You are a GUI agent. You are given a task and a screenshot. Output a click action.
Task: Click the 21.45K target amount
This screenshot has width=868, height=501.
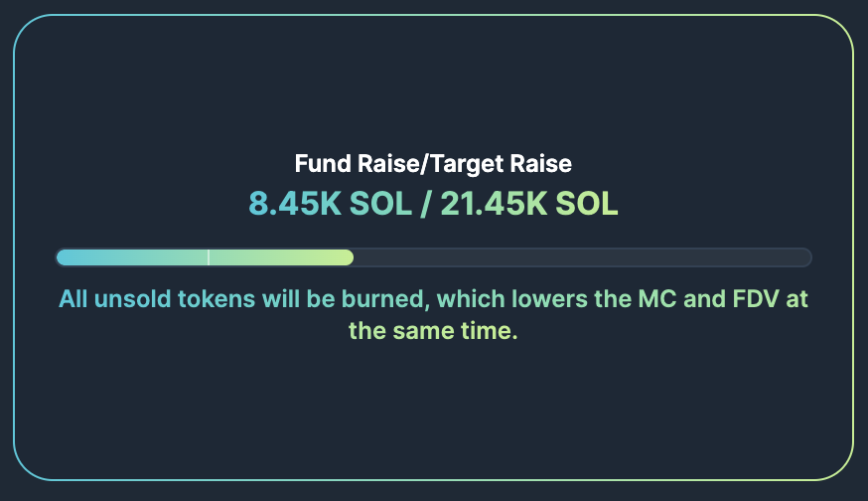point(494,204)
